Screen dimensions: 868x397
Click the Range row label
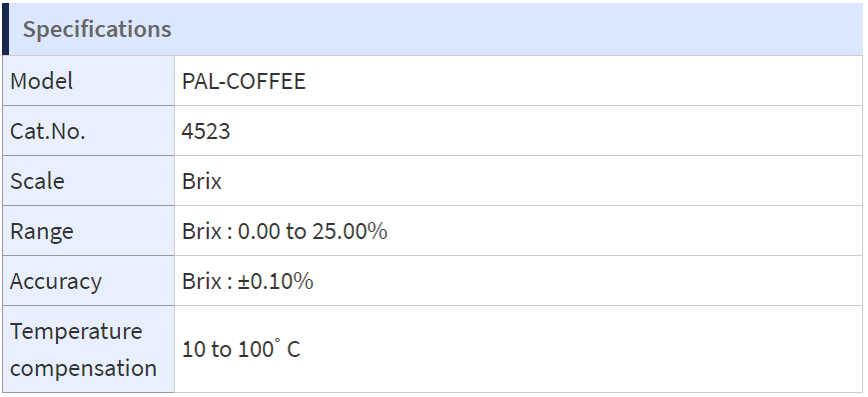42,231
